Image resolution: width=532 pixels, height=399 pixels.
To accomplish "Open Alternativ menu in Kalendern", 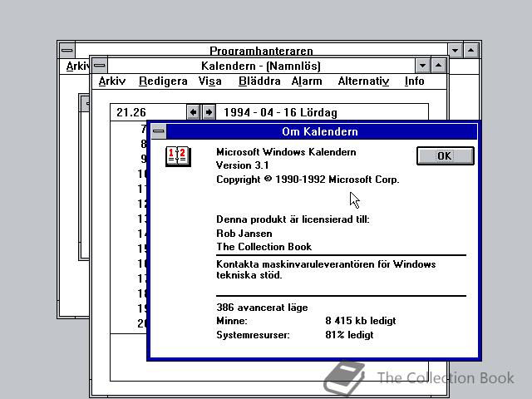I will point(363,81).
